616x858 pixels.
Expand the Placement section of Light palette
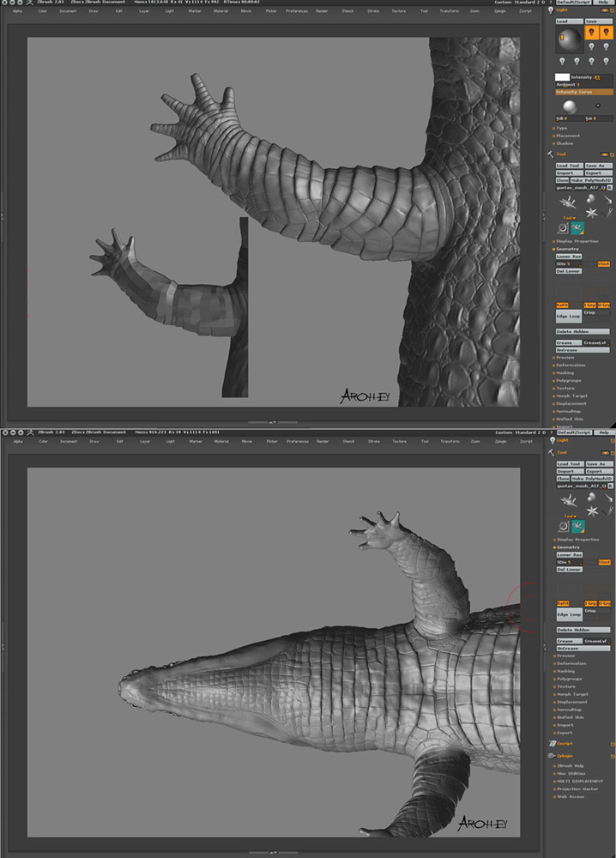point(567,136)
